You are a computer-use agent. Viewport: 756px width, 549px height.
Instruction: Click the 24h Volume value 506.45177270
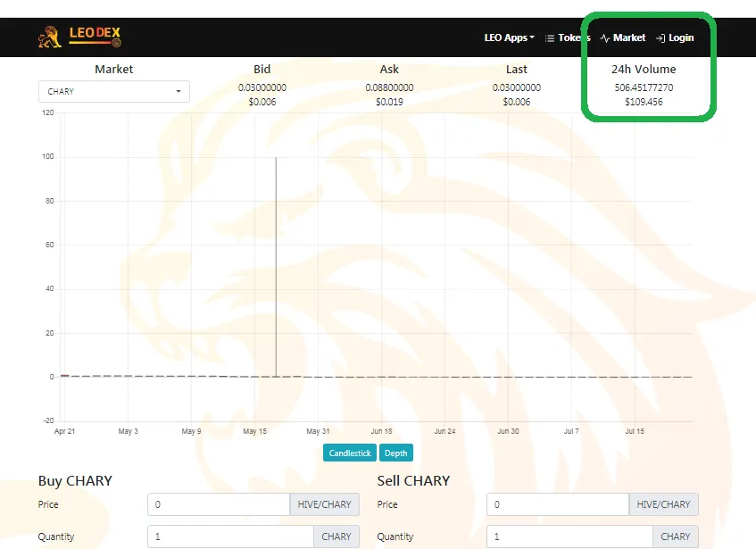[644, 87]
